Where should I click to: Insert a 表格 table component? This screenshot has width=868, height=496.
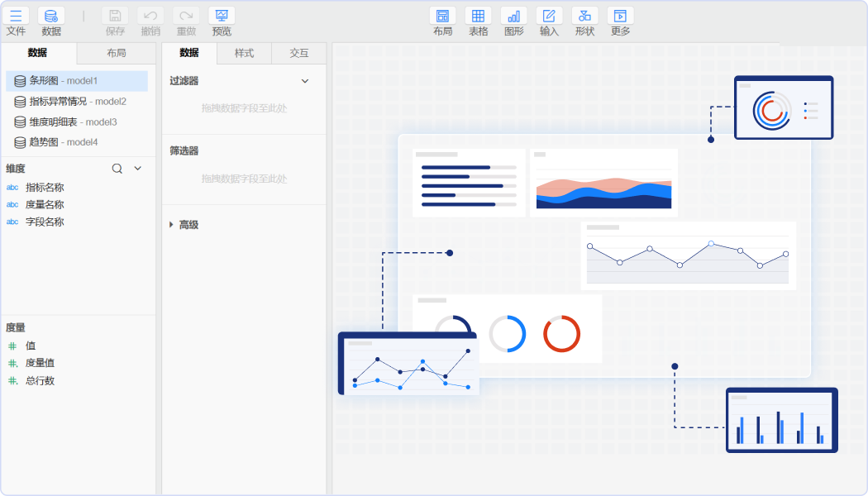[x=478, y=16]
